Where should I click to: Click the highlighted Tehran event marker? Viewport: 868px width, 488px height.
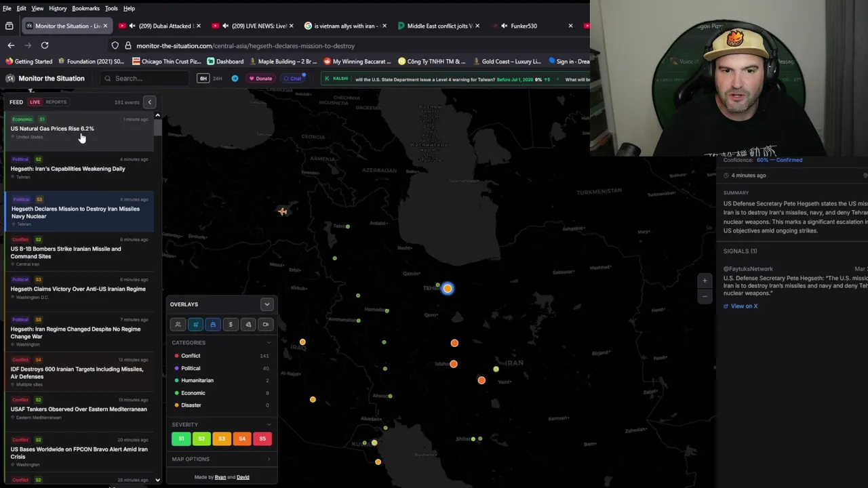tap(448, 289)
